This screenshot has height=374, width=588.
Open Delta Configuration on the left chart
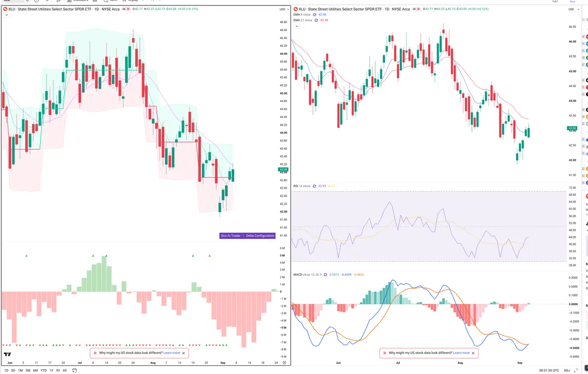(x=260, y=235)
